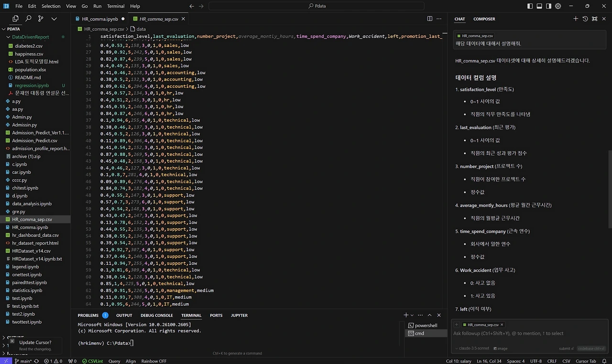Switch to the COMPOSER tab

[x=484, y=19]
